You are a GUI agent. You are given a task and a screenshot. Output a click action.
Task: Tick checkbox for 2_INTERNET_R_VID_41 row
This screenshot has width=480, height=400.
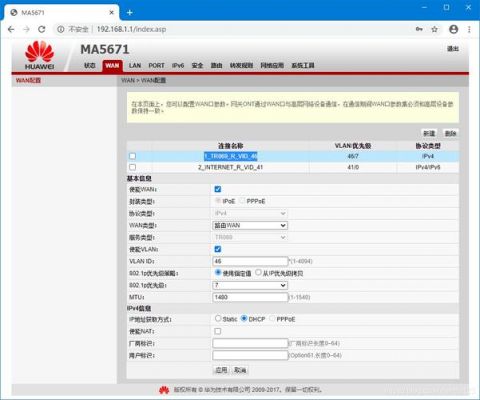pos(133,167)
